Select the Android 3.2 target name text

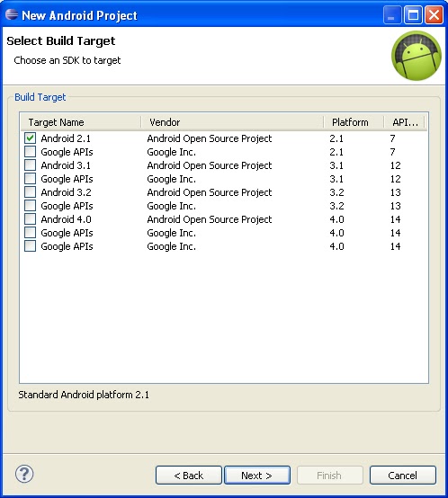(x=66, y=192)
